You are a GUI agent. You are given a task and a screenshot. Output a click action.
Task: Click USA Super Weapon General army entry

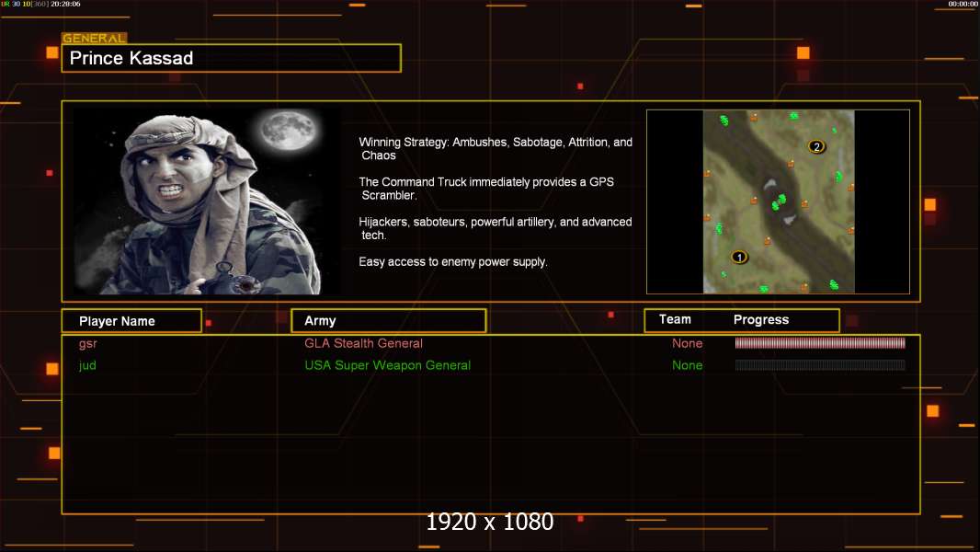[x=387, y=365]
